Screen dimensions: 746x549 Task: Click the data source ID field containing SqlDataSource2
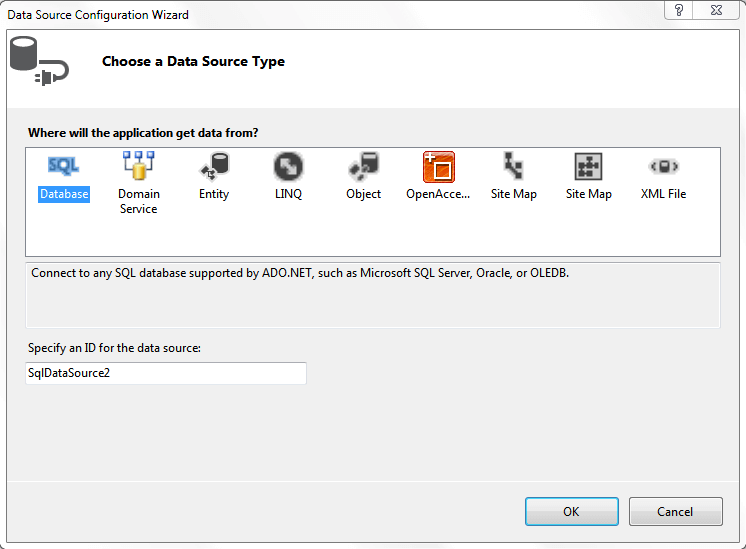[166, 373]
